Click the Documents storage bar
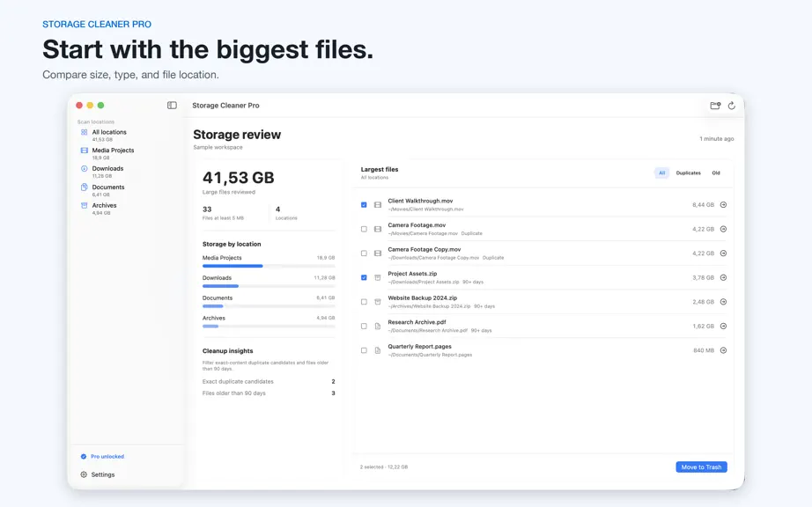 click(269, 306)
